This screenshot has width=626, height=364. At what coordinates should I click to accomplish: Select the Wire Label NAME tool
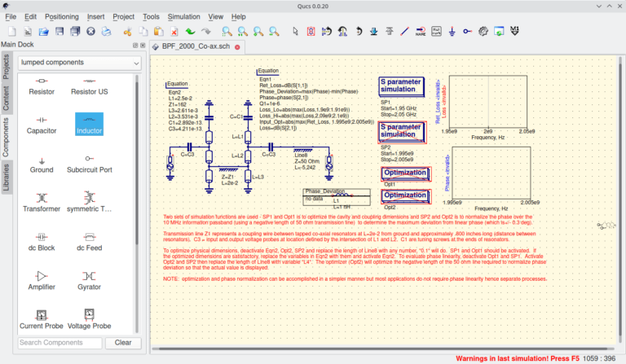click(x=421, y=31)
